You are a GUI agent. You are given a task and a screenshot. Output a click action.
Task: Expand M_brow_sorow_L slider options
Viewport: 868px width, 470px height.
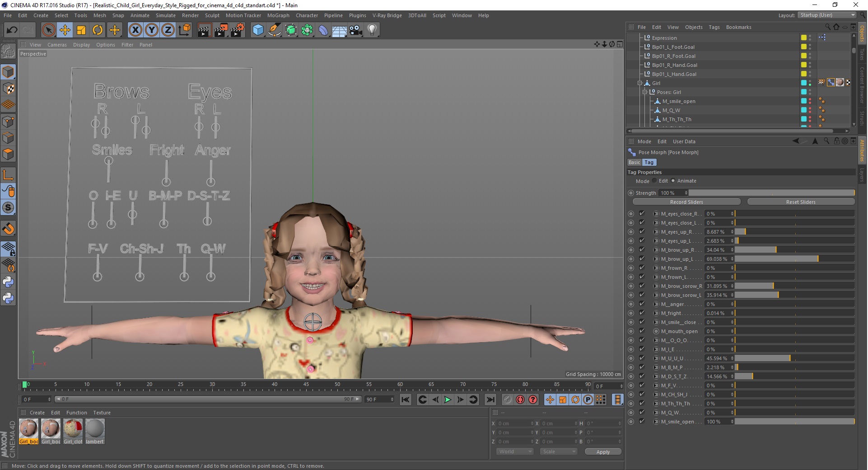(x=656, y=295)
